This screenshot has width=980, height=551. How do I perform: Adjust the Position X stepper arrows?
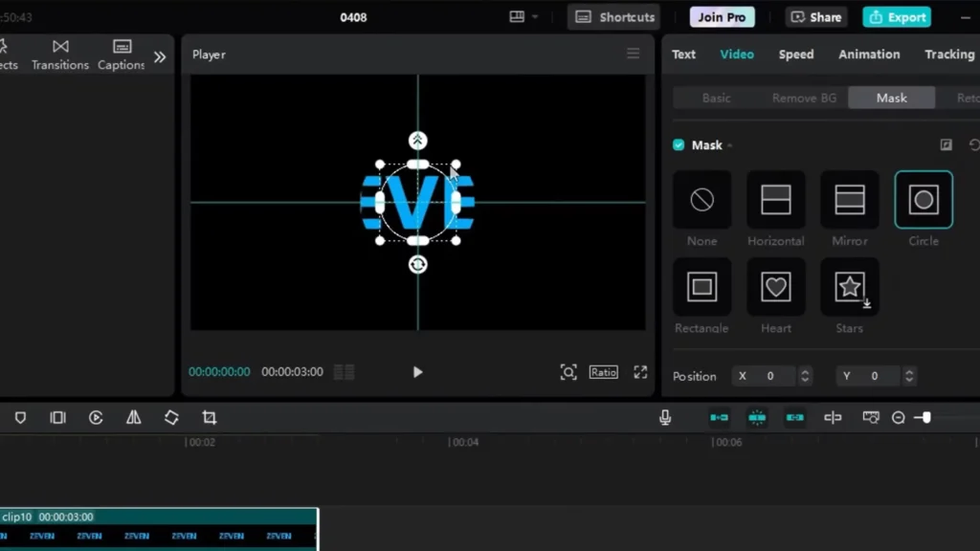click(805, 376)
